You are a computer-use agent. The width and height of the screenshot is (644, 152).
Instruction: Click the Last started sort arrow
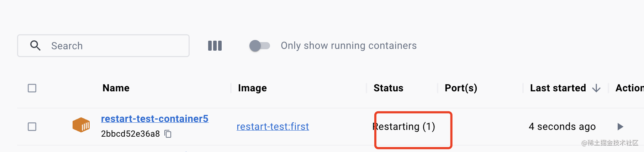click(x=596, y=88)
